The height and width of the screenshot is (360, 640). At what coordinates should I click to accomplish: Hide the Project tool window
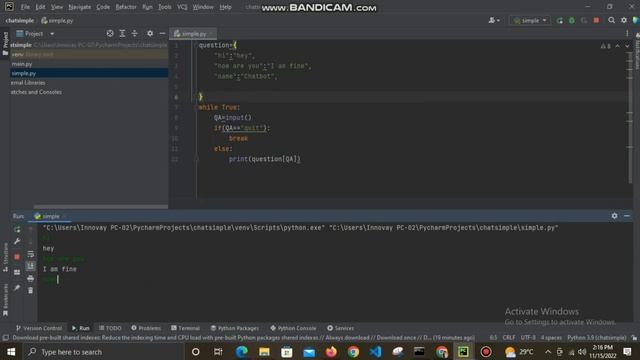(162, 33)
